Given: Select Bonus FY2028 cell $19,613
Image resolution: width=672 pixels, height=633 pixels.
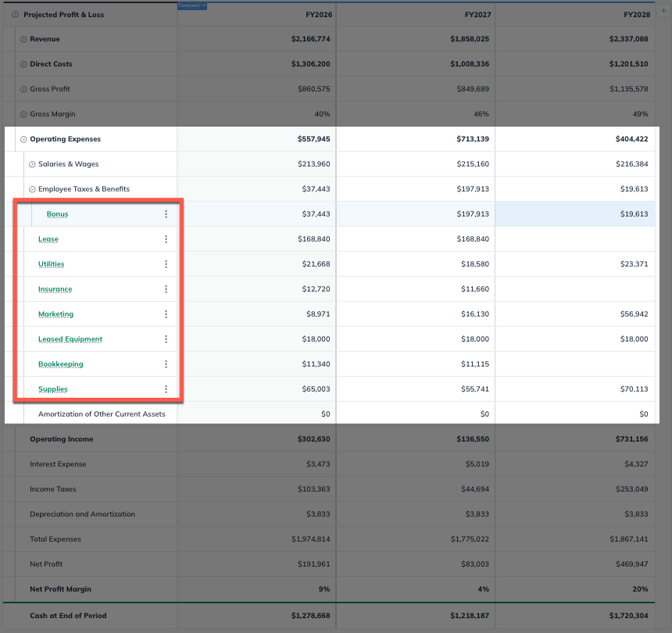Looking at the screenshot, I should pyautogui.click(x=575, y=214).
